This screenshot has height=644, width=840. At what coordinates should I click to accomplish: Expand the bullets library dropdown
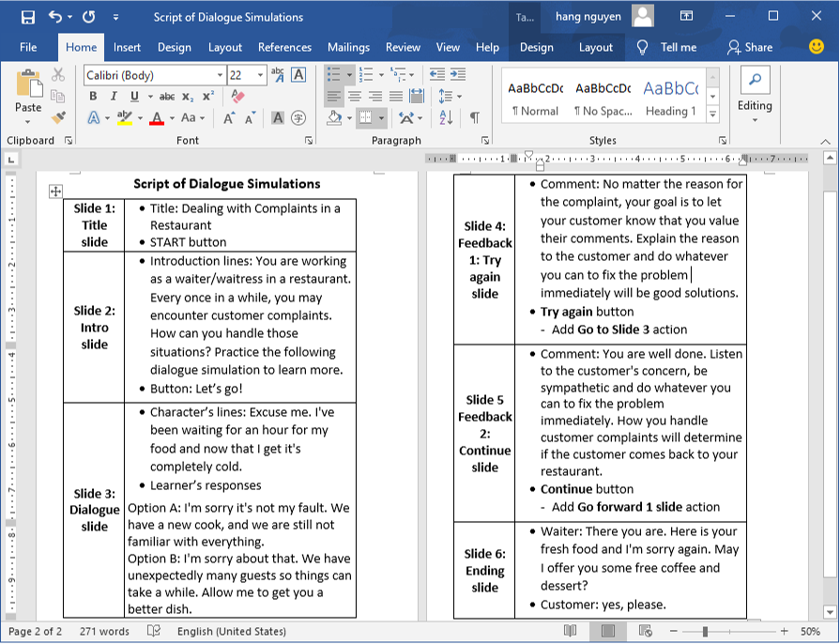point(349,75)
